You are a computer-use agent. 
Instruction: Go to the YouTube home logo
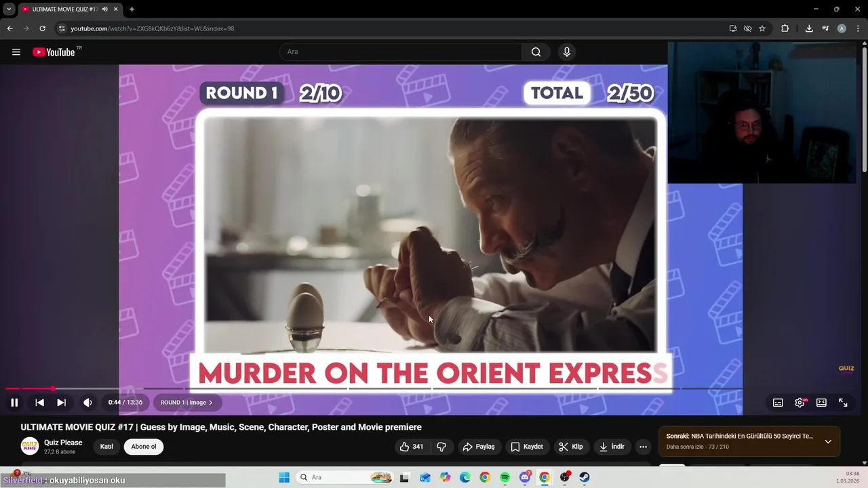(x=54, y=52)
